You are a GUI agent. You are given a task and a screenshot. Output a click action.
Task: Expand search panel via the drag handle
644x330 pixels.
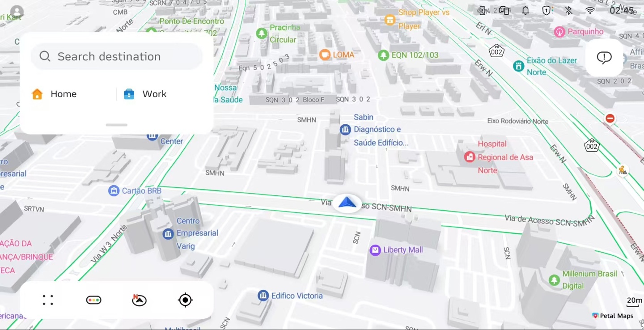tap(117, 125)
